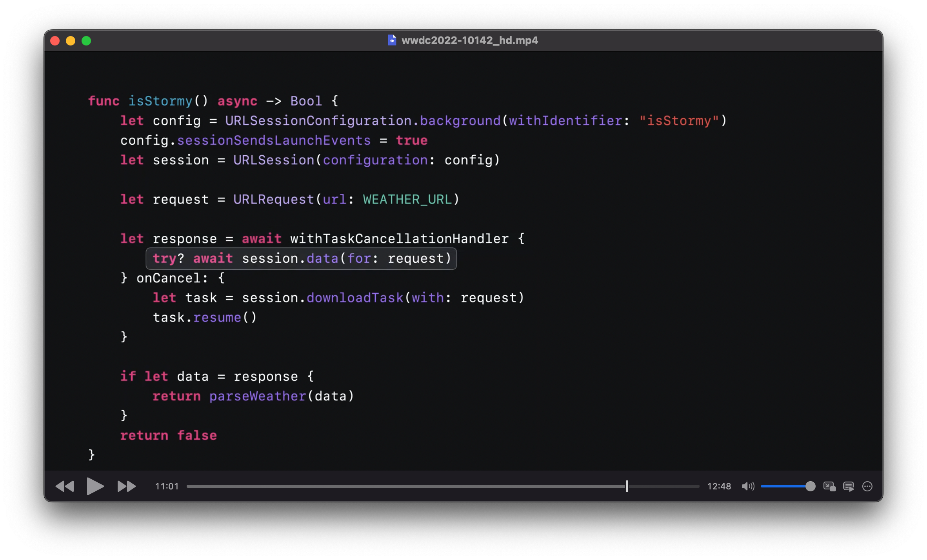The image size is (927, 560).
Task: Click the 11:01 elapsed time label
Action: pyautogui.click(x=167, y=486)
